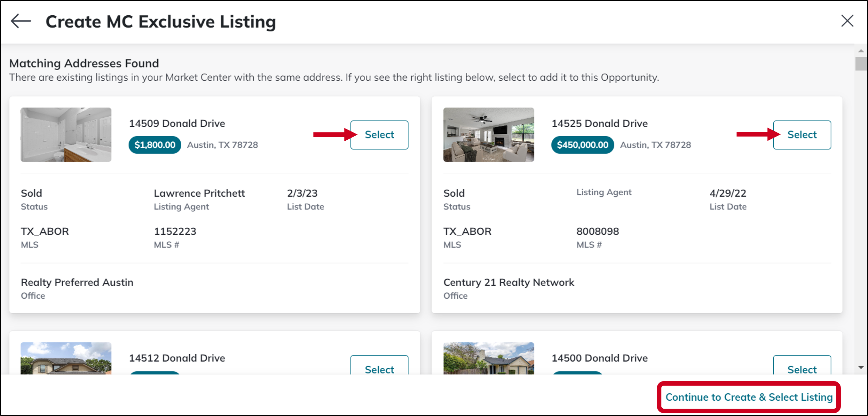Click Sold status on 14509 Donald Drive card
This screenshot has width=868, height=416.
click(x=31, y=193)
